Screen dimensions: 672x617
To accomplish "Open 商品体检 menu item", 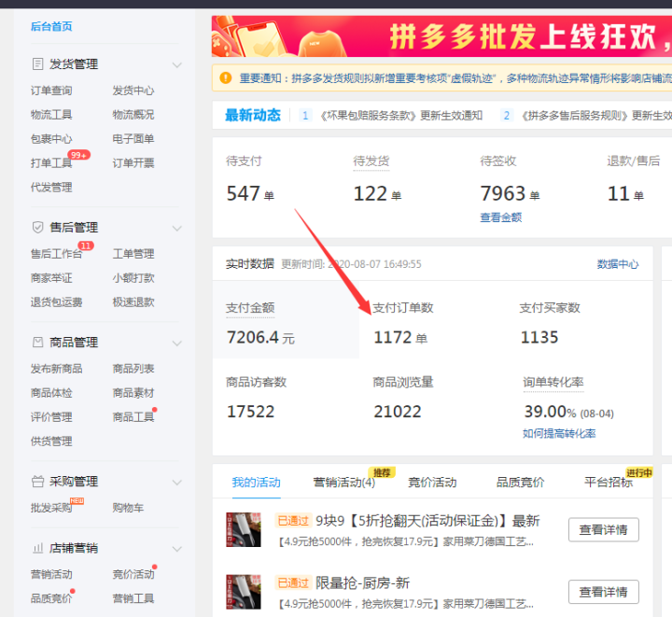I will tap(51, 393).
